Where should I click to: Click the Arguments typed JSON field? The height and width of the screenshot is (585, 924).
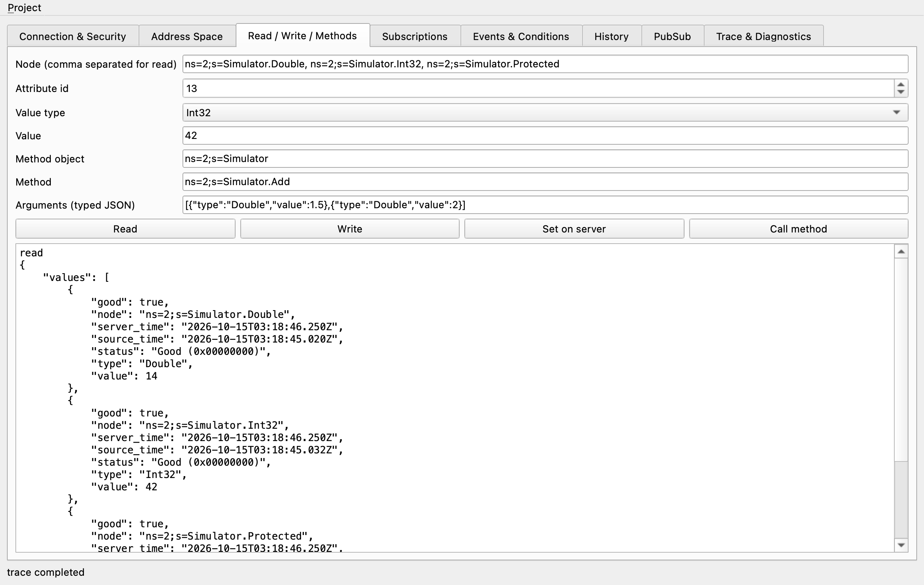[545, 205]
